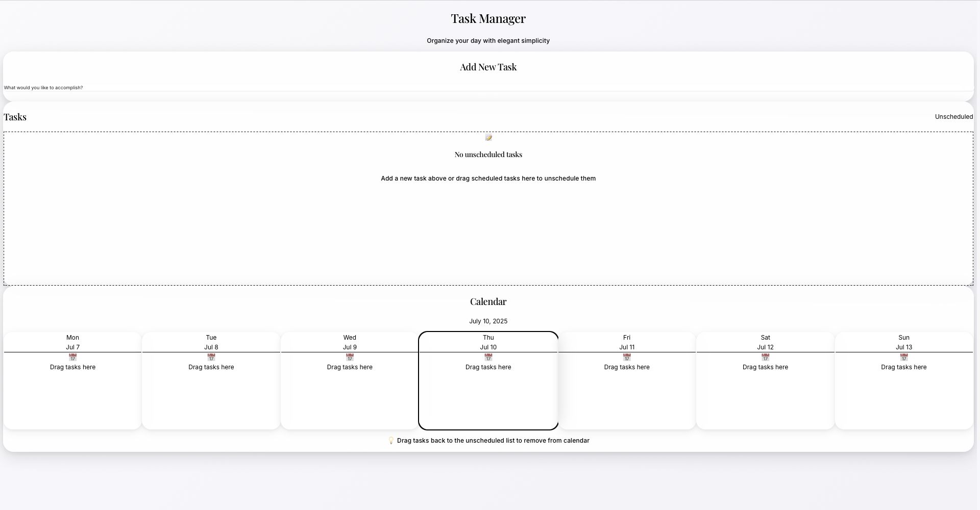Click the Fri day label

(627, 338)
